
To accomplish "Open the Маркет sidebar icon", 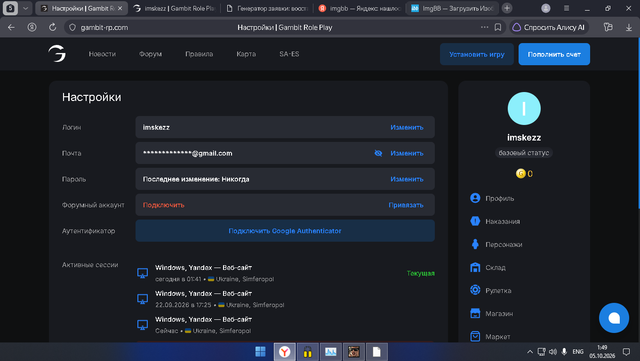I will pyautogui.click(x=475, y=336).
